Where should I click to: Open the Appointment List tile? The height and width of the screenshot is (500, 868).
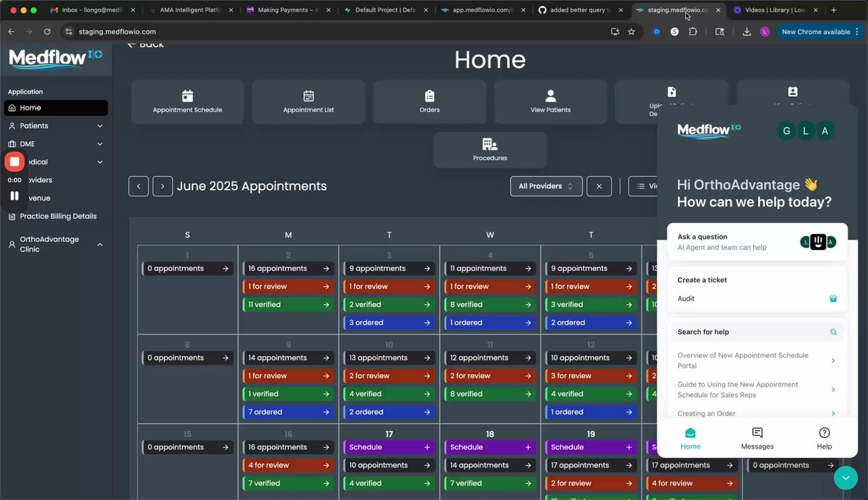click(x=309, y=102)
